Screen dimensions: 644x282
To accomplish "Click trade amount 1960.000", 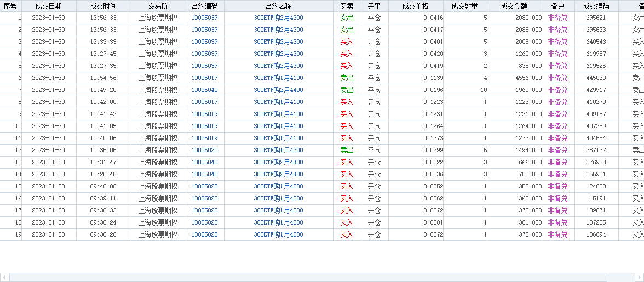I will pyautogui.click(x=528, y=90).
